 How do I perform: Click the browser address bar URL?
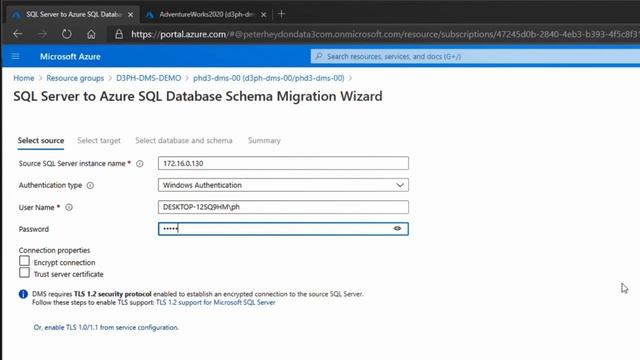click(x=384, y=34)
